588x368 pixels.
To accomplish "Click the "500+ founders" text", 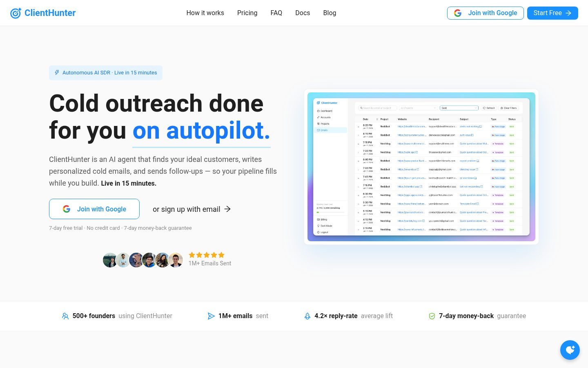I will (x=94, y=316).
